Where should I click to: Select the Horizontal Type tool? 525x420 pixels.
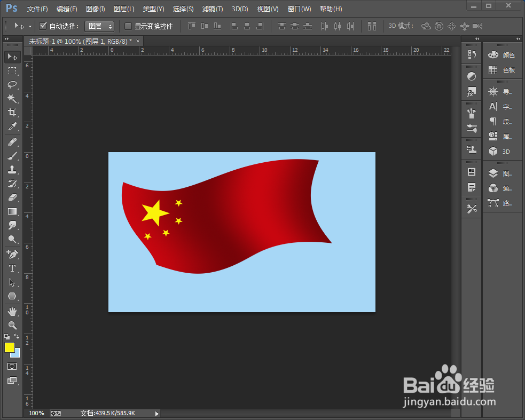(12, 268)
